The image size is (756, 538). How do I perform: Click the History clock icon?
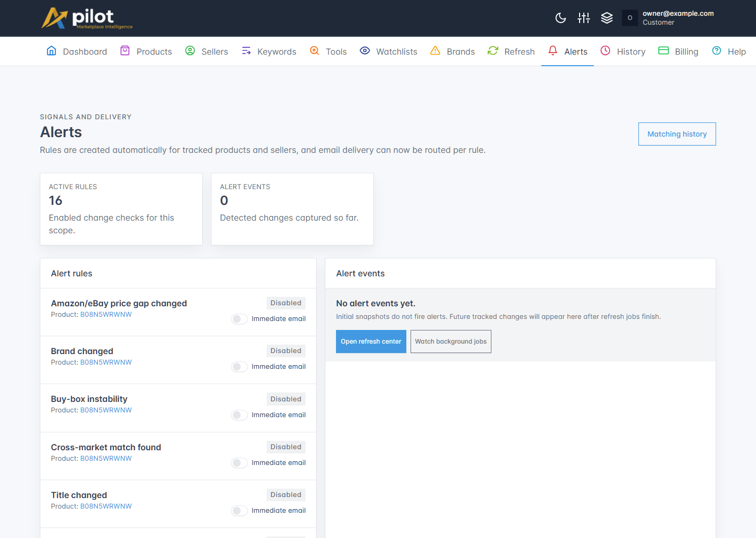click(605, 51)
